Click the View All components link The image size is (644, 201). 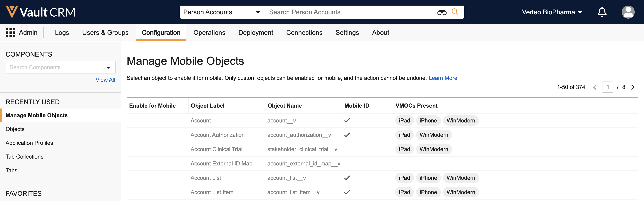click(x=105, y=80)
